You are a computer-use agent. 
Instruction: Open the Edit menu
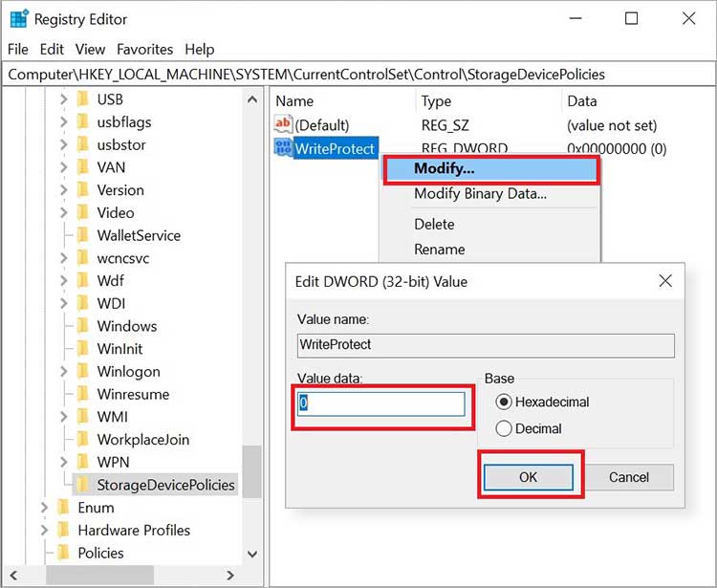click(52, 49)
